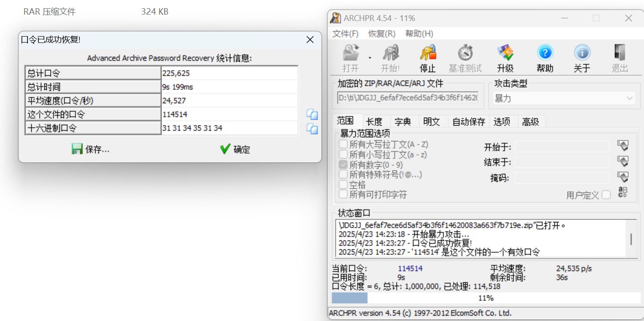The width and height of the screenshot is (644, 321).
Task: Click the current password 114514 in status
Action: (410, 269)
